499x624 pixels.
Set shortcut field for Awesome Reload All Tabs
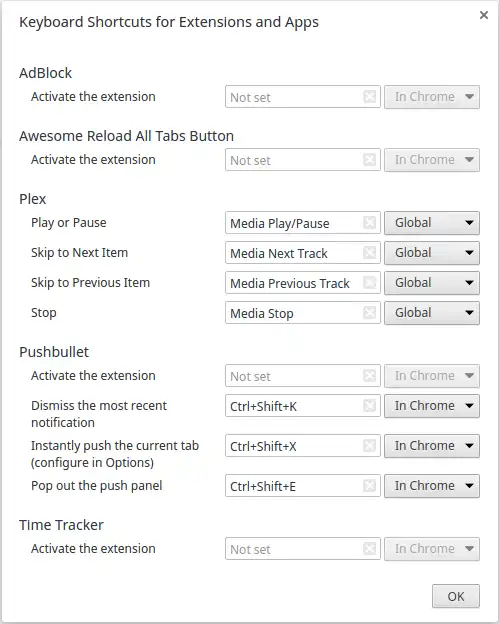coord(303,160)
